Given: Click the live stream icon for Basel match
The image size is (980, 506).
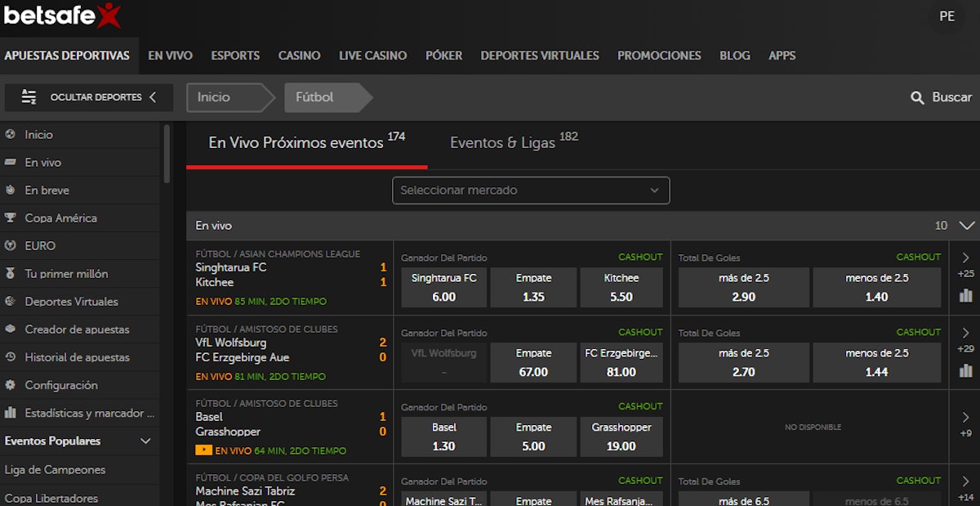Looking at the screenshot, I should [203, 450].
